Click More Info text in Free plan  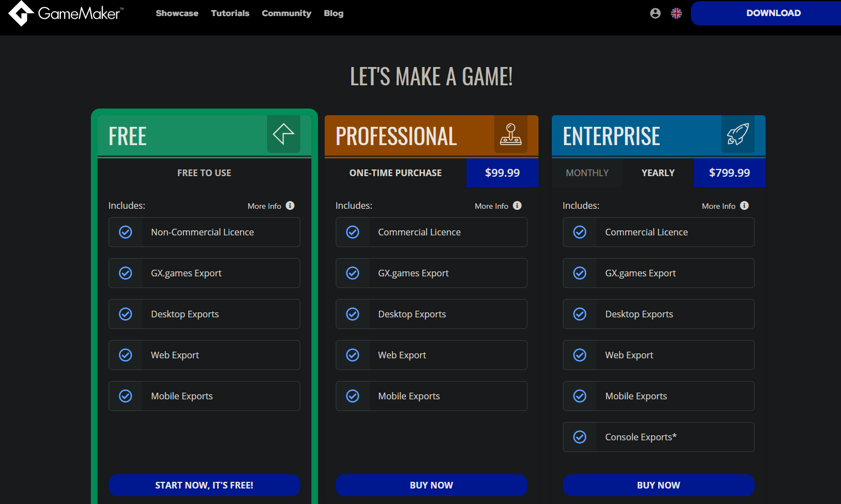pos(264,206)
